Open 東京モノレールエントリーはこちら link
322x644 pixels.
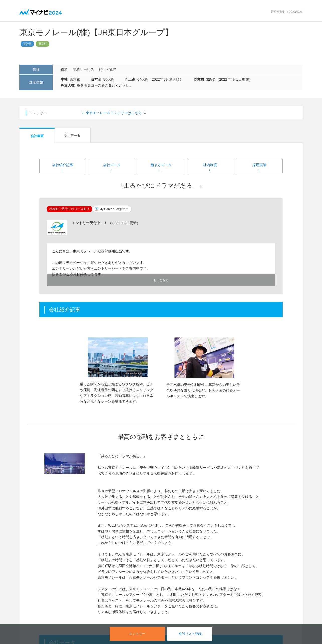click(114, 113)
